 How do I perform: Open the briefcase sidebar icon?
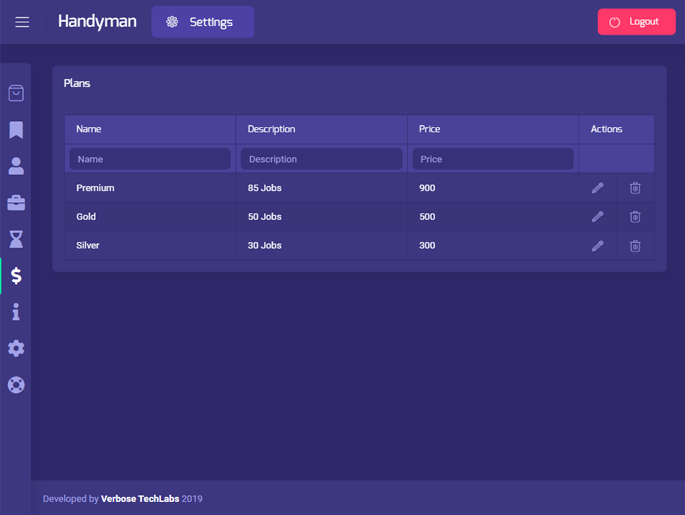(x=16, y=203)
